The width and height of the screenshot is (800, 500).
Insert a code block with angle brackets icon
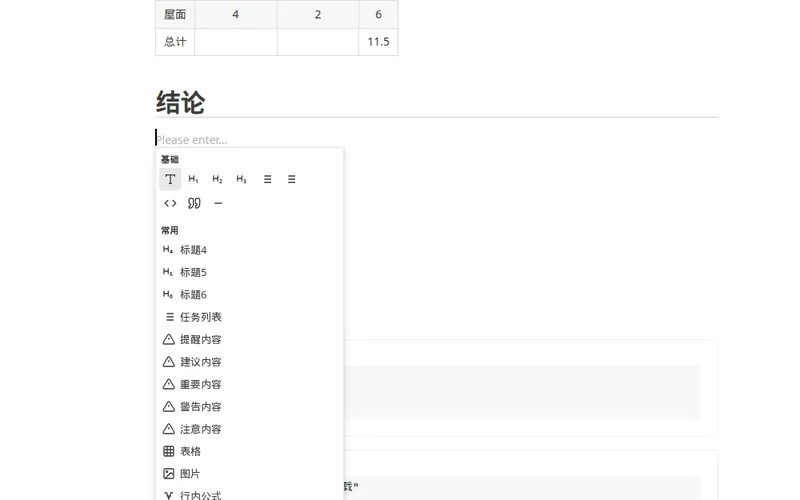170,203
